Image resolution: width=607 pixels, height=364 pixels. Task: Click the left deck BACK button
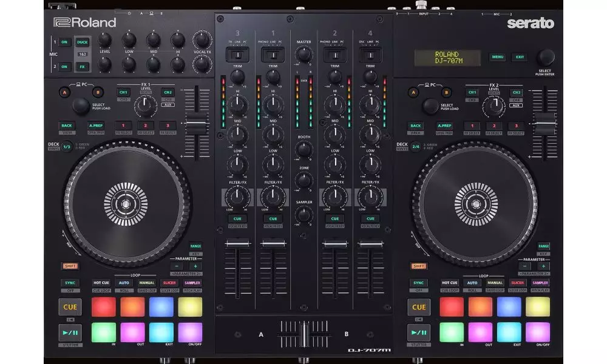67,126
